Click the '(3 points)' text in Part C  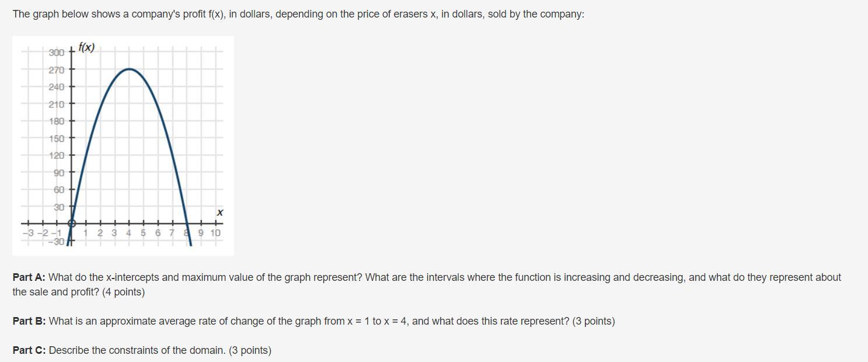[x=250, y=350]
